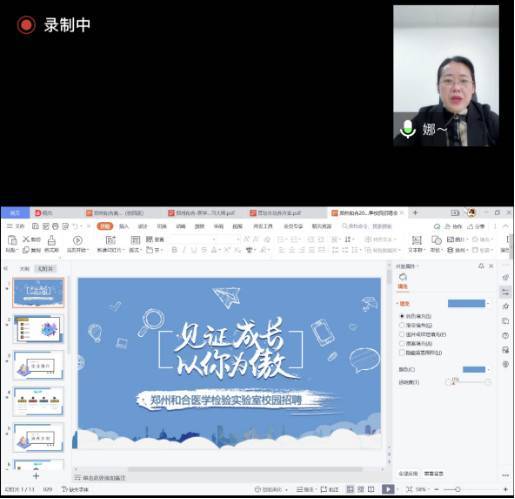Screen dimensions: 515x499
Task: Click the zoom out minus icon
Action: [437, 489]
